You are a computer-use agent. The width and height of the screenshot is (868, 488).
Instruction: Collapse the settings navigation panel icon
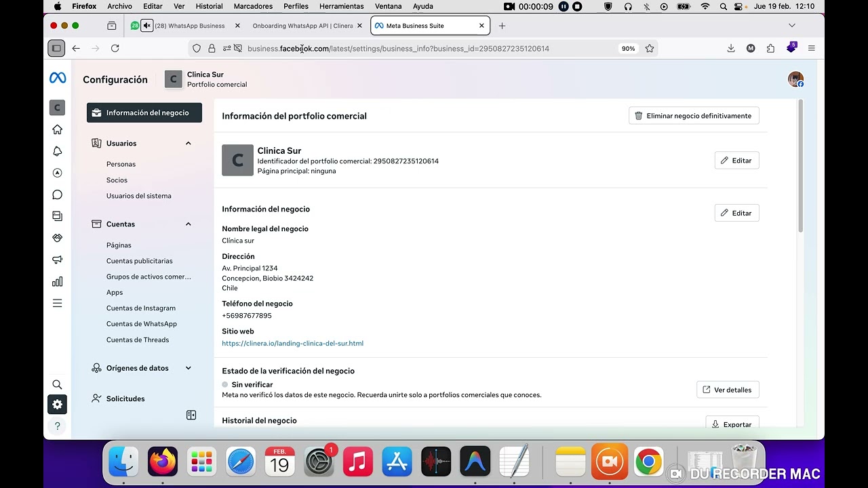point(191,415)
